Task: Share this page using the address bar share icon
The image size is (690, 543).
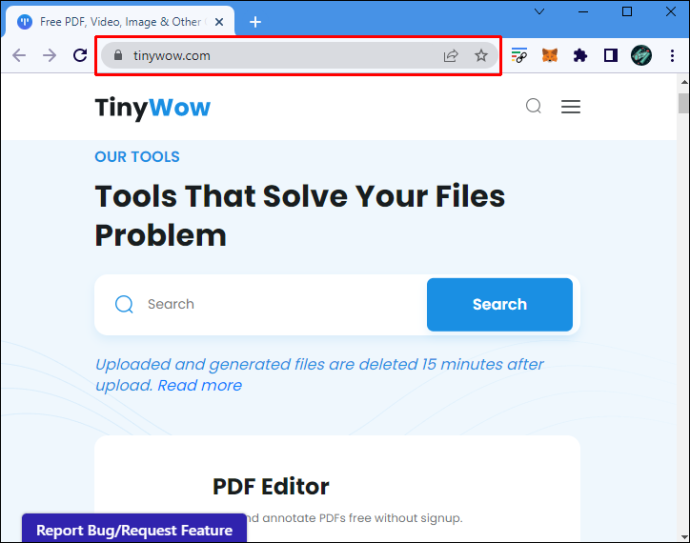Action: [x=451, y=56]
